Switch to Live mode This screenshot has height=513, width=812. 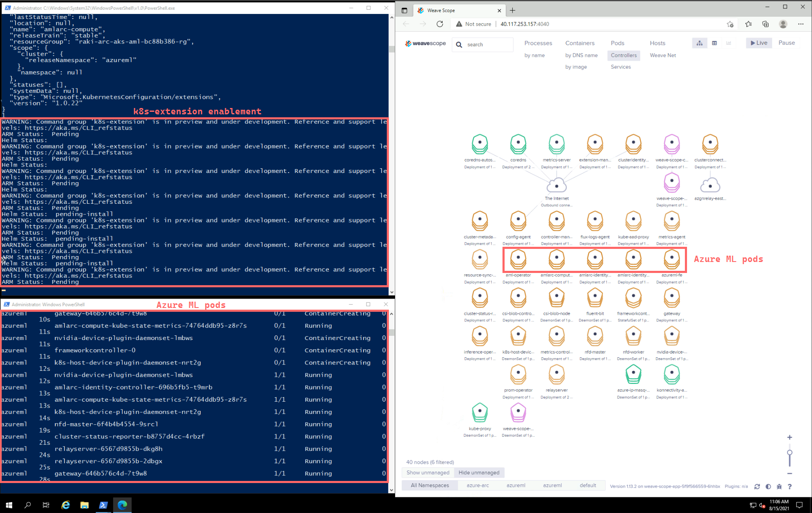(759, 43)
